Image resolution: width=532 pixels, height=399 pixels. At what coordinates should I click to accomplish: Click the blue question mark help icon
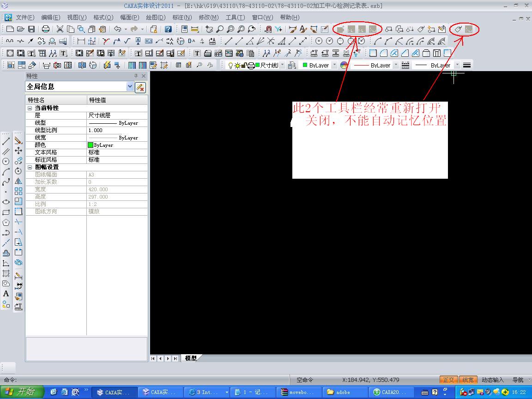point(168,29)
